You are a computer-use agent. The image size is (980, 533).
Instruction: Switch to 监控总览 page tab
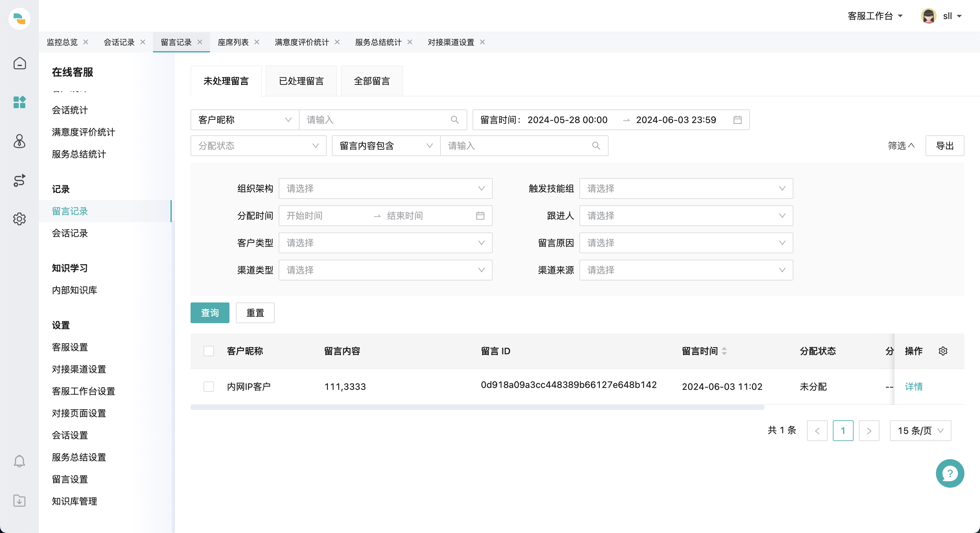62,42
